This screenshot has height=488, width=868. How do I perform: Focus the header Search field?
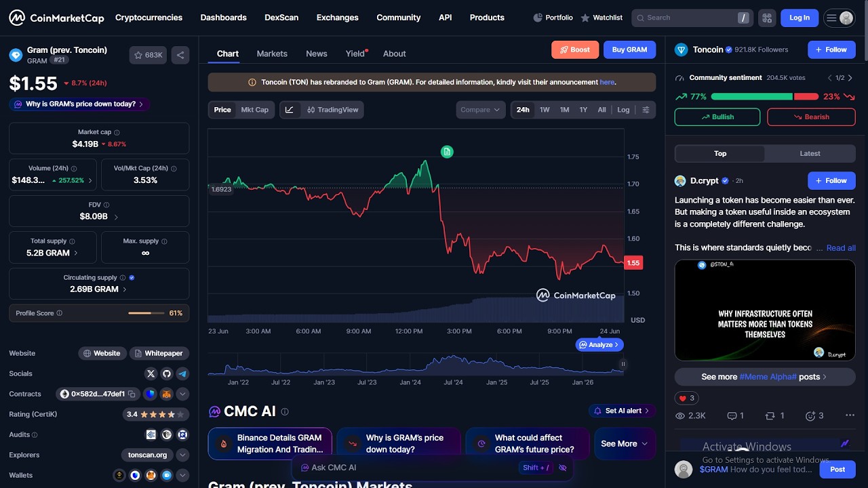tap(691, 18)
